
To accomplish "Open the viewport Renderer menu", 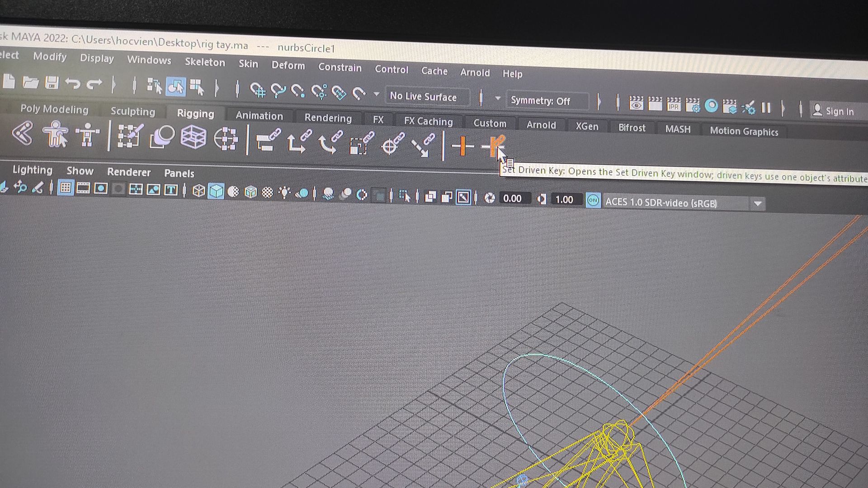I will coord(129,172).
